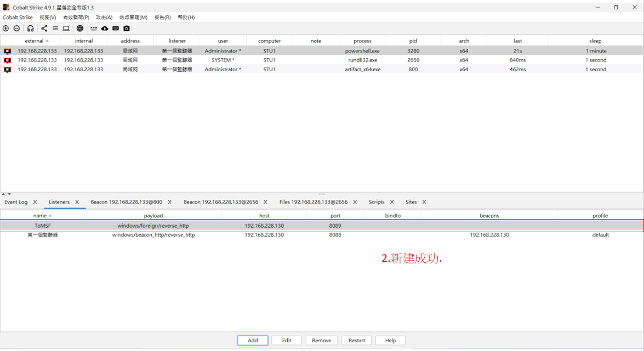The height and width of the screenshot is (351, 644).
Task: Switch to the Beacon 192.168.228.133@800 tab
Action: [x=127, y=202]
